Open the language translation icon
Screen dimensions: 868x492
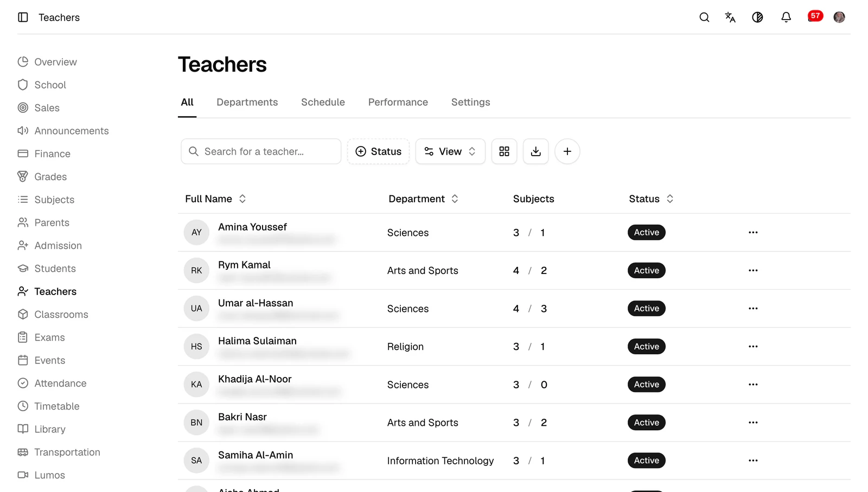[x=730, y=17]
